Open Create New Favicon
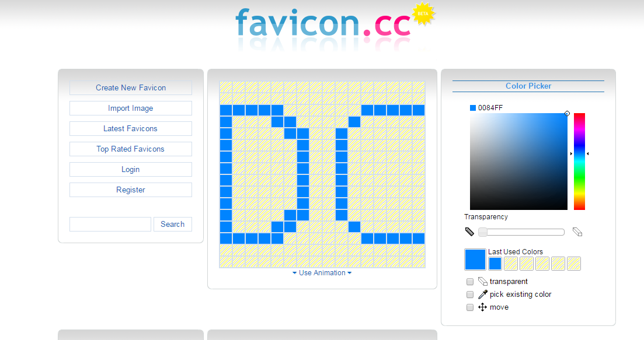644x340 pixels. point(131,87)
